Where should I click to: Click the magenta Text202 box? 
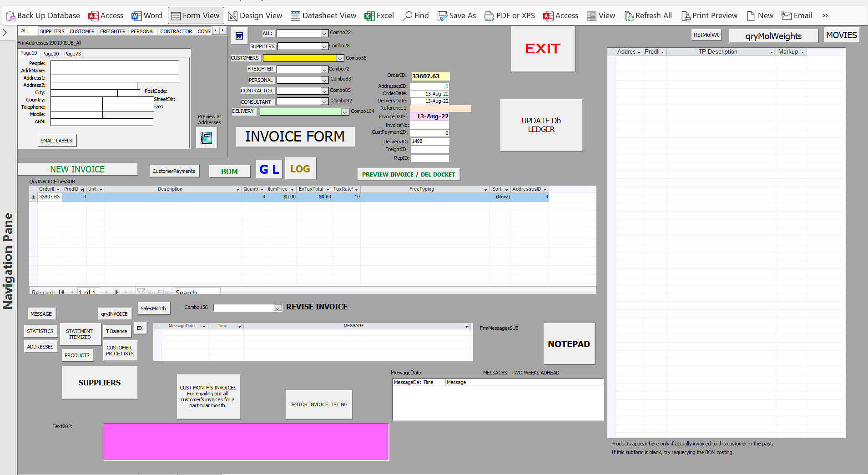coord(247,442)
